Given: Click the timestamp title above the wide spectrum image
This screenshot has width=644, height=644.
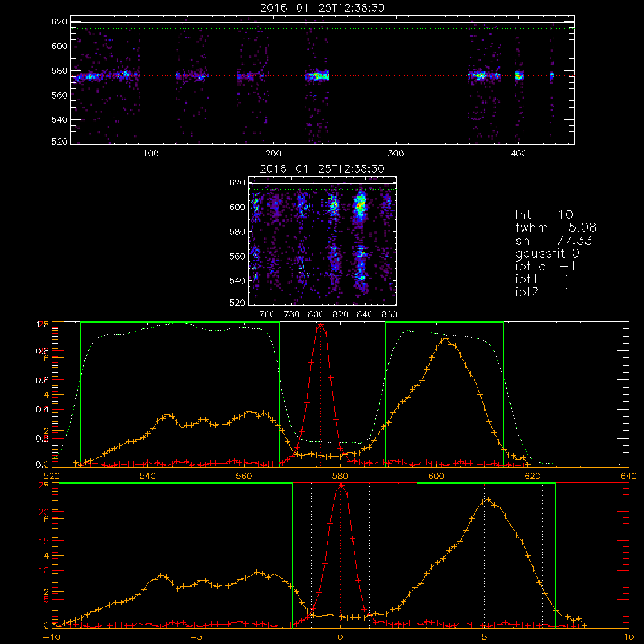Looking at the screenshot, I should click(x=323, y=7).
